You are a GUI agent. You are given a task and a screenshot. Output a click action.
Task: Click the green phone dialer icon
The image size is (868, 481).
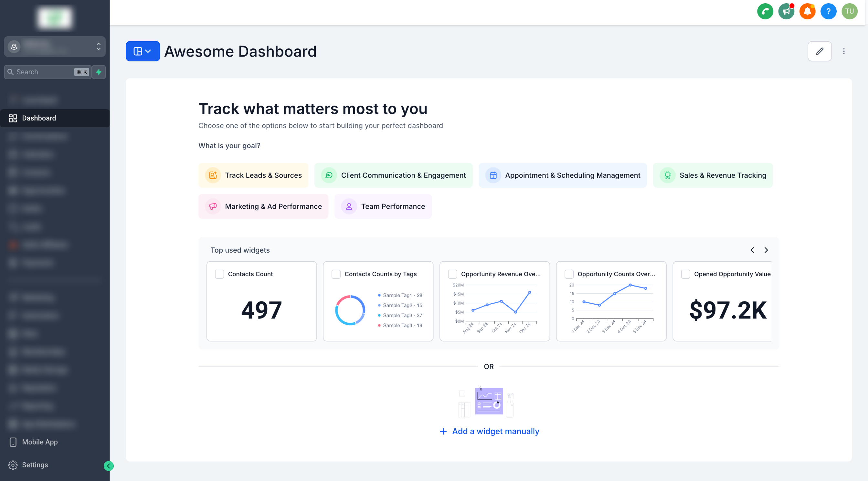[x=765, y=11]
